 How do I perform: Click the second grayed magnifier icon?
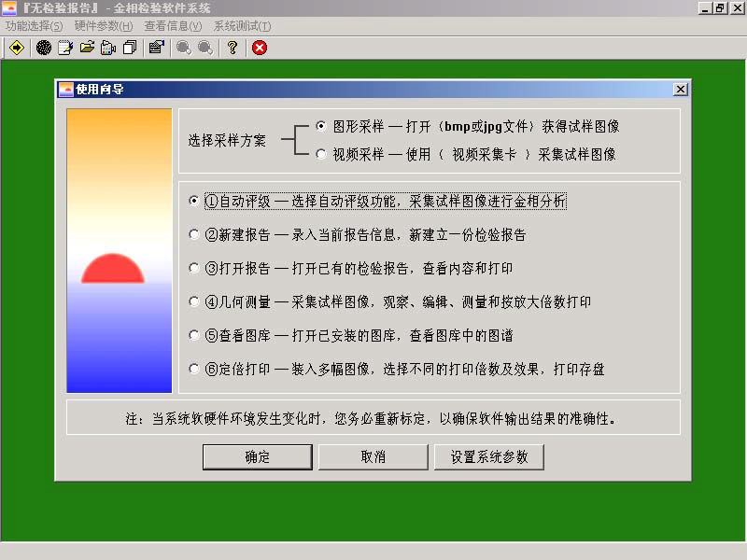(x=205, y=48)
